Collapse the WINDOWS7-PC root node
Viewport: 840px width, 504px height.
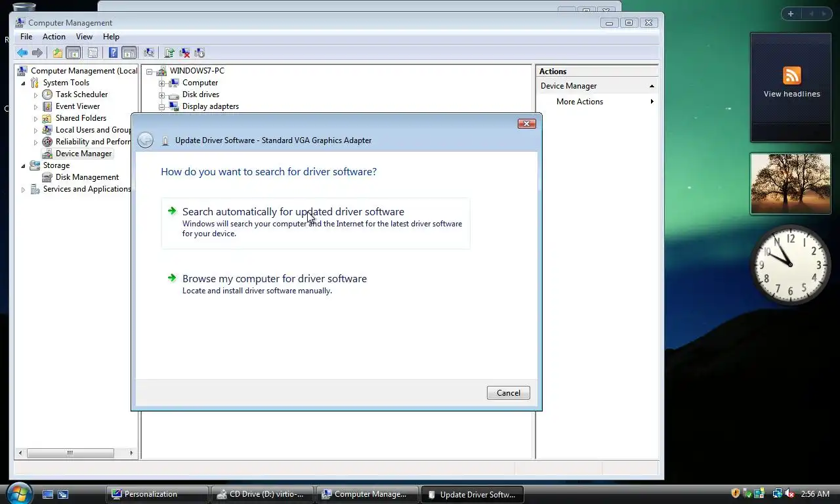pyautogui.click(x=149, y=72)
